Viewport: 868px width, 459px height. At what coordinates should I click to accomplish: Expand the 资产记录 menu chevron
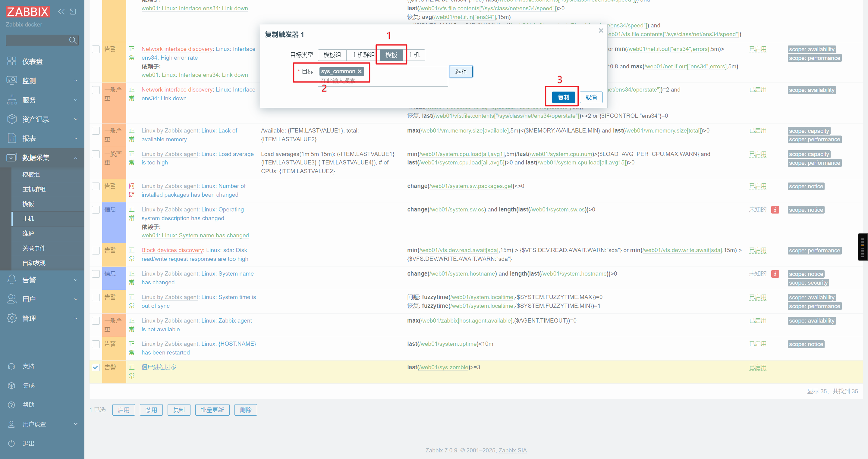click(x=76, y=119)
